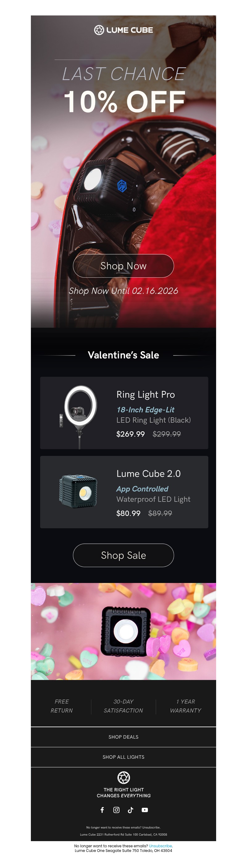Click the App Controlled description link

142,489
